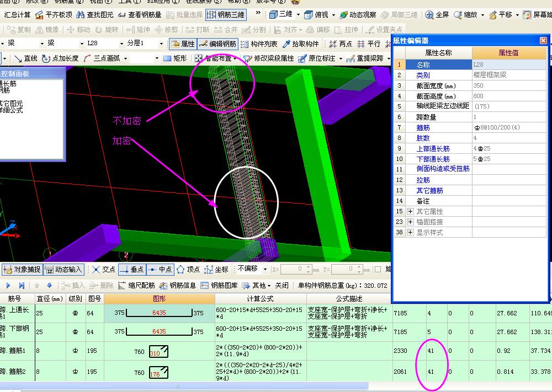Toggle 垂点 perpendicular snap

[x=132, y=270]
